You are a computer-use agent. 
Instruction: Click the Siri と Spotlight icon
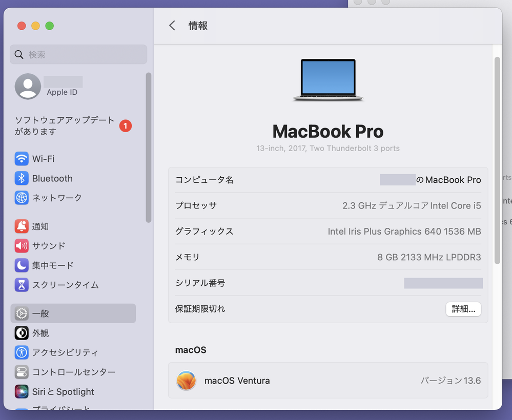(22, 392)
